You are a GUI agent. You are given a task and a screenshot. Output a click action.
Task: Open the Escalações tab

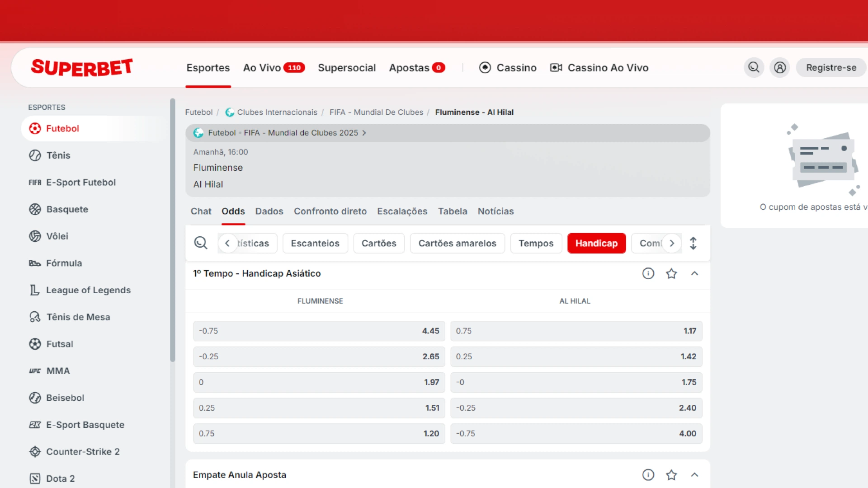click(x=402, y=211)
